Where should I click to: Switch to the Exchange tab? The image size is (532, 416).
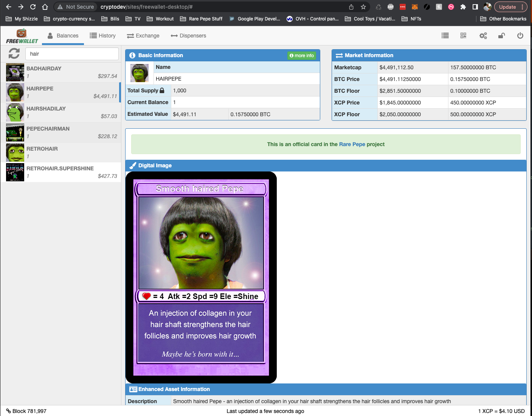tap(143, 36)
